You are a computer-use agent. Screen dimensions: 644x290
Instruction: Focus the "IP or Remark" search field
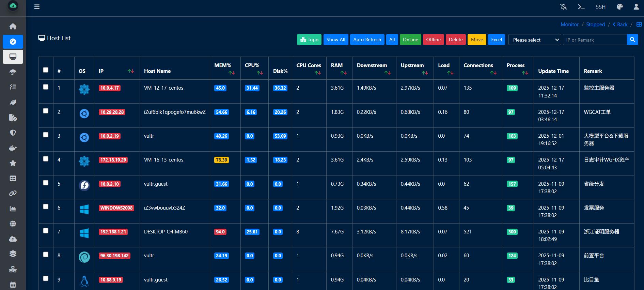[x=595, y=40]
